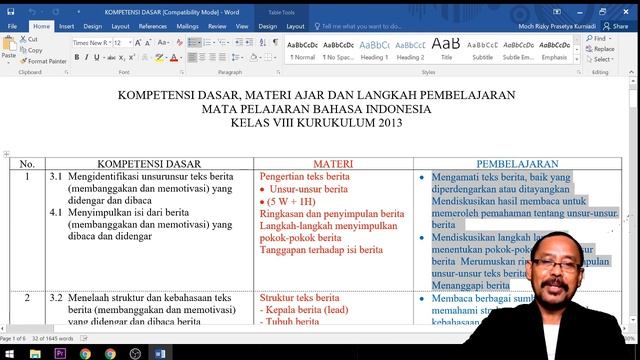
Task: Clear all formatting eraser icon
Action: click(180, 42)
